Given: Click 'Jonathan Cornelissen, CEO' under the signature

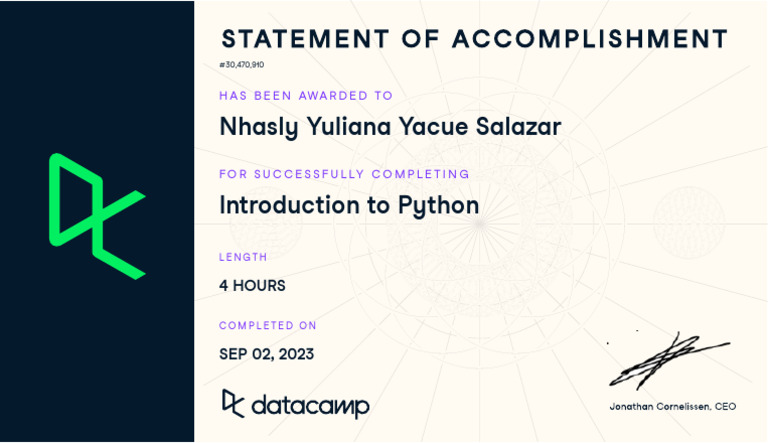Looking at the screenshot, I should click(x=672, y=406).
